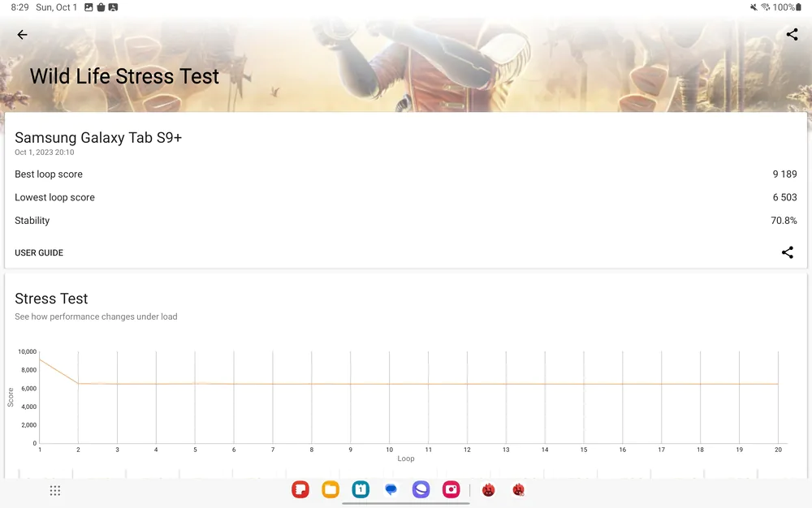Open the pink Camera app
This screenshot has height=508, width=812.
coord(451,489)
